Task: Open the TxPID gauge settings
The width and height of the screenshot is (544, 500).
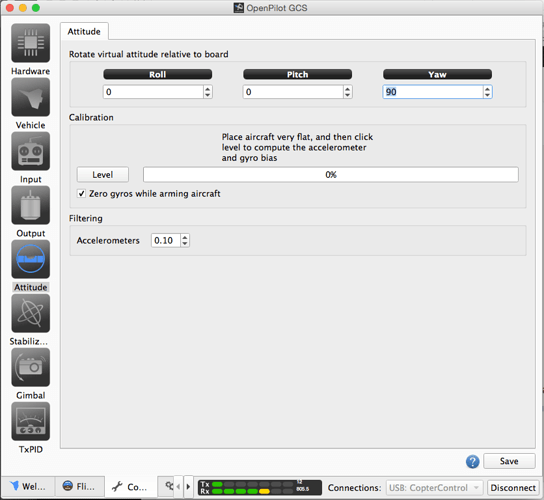Action: tap(31, 421)
